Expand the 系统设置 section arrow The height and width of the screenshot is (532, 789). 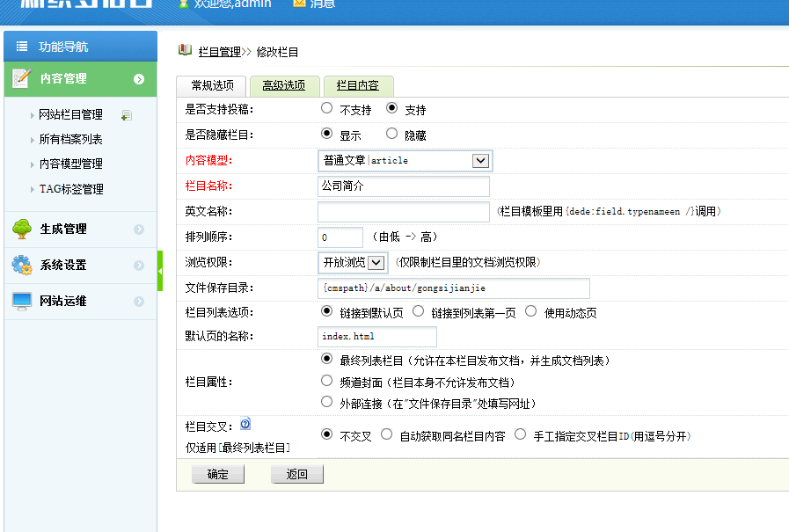[x=139, y=266]
